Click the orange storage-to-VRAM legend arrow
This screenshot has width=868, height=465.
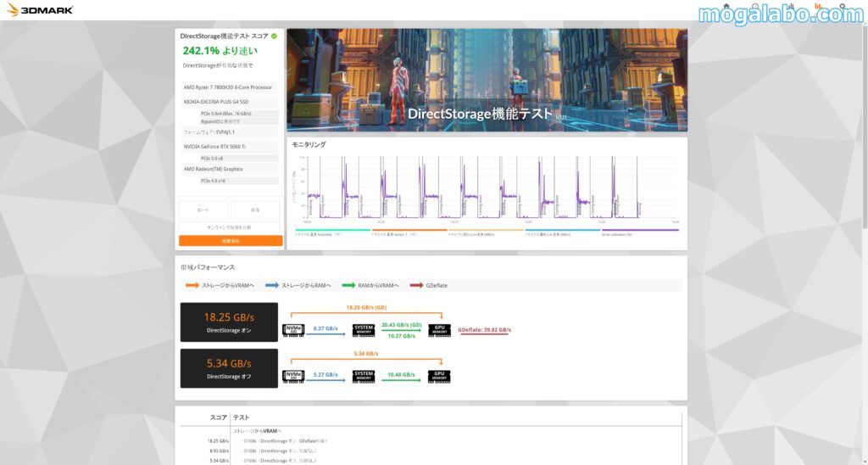[x=192, y=285]
